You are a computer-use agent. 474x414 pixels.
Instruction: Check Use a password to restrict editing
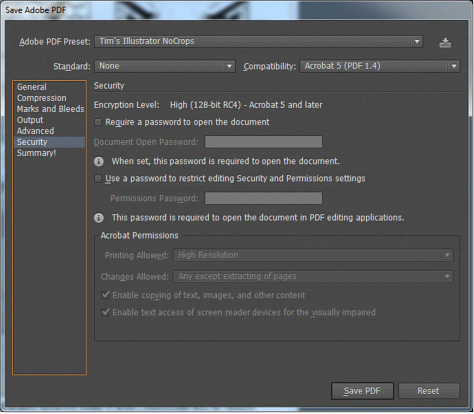(x=98, y=178)
